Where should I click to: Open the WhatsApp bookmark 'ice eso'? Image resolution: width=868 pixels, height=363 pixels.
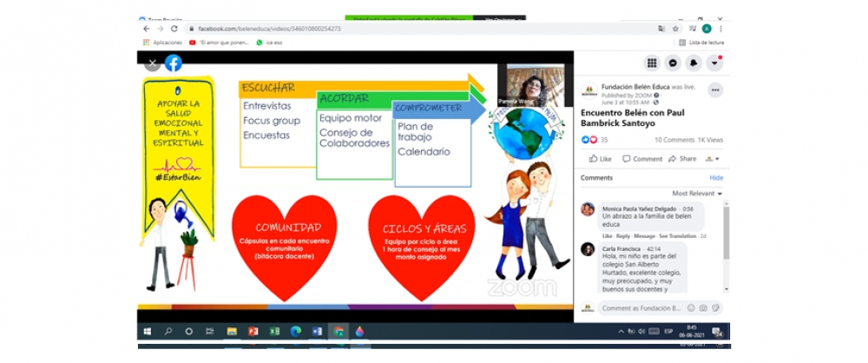pyautogui.click(x=269, y=43)
